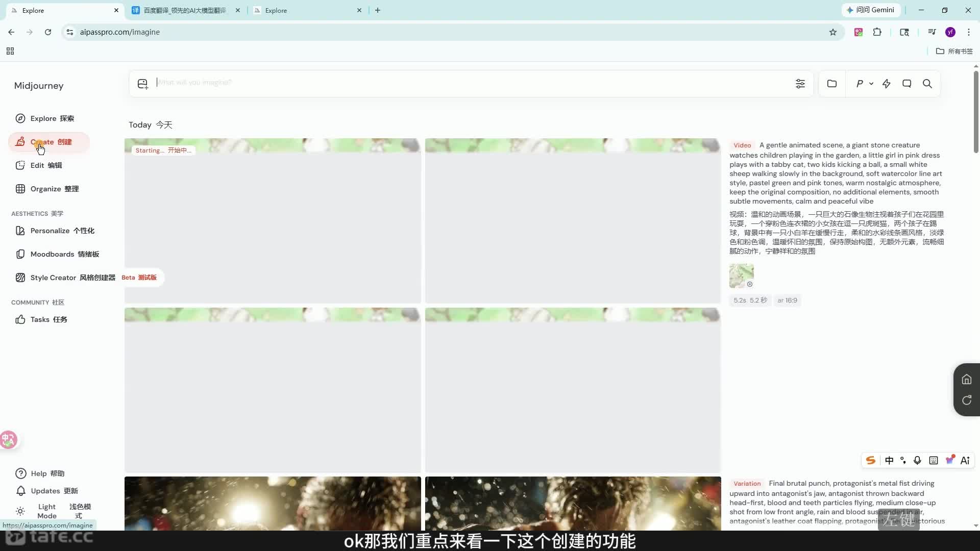Click the '5.2s 5.2 秒' duration tag

tap(750, 300)
